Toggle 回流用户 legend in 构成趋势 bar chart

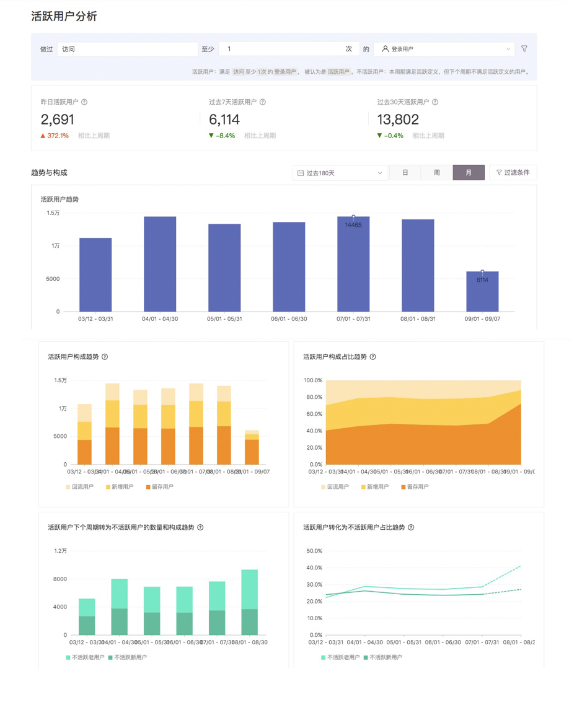(x=80, y=487)
